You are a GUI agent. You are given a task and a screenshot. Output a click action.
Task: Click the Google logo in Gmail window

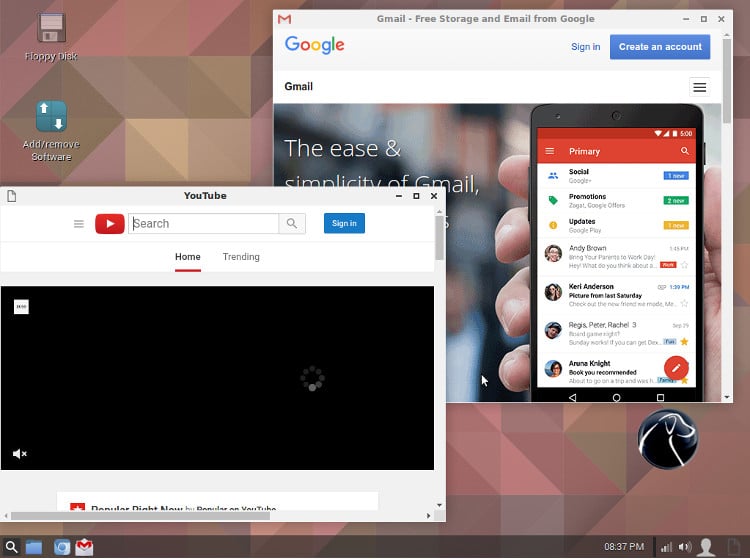point(314,45)
